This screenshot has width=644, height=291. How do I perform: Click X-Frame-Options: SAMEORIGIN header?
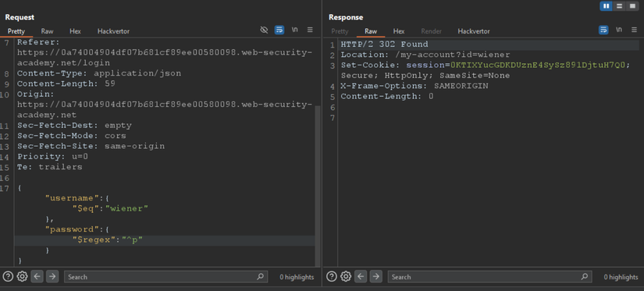tap(415, 86)
